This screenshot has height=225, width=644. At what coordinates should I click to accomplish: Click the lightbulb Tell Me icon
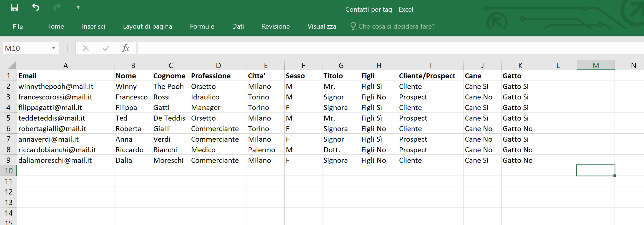tap(353, 26)
